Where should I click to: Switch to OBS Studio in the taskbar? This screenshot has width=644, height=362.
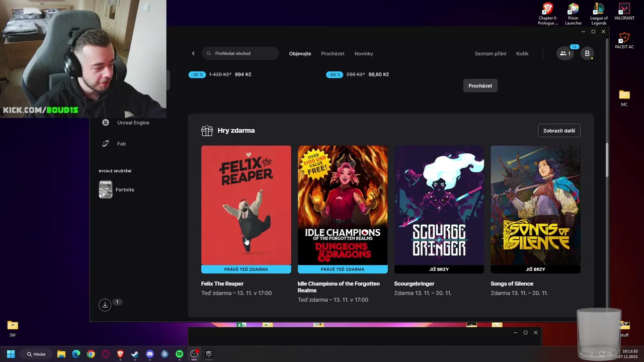pyautogui.click(x=194, y=354)
